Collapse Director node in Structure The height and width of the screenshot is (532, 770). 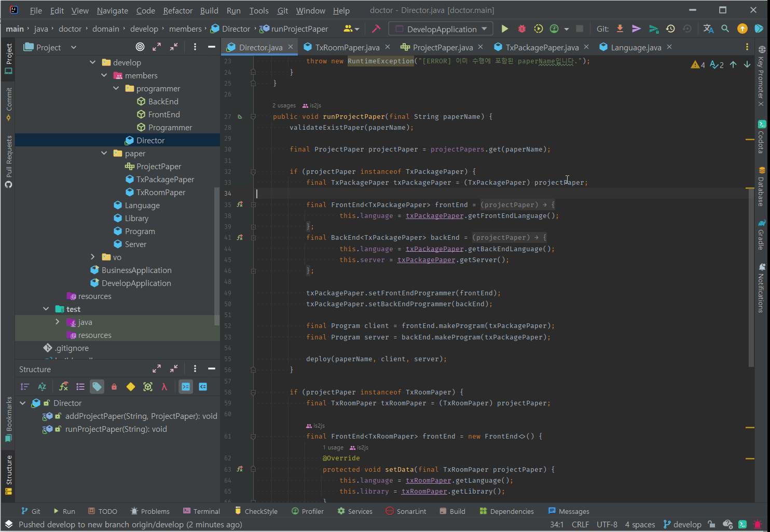[23, 403]
